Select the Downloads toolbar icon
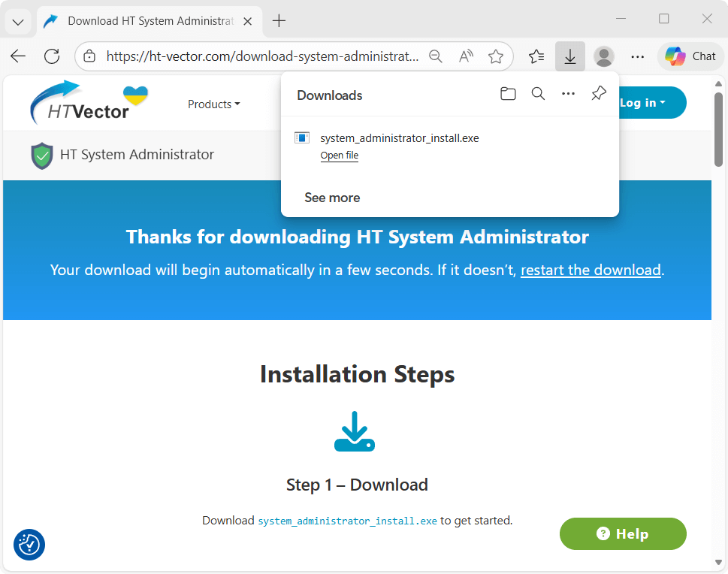The width and height of the screenshot is (728, 574). [x=569, y=56]
